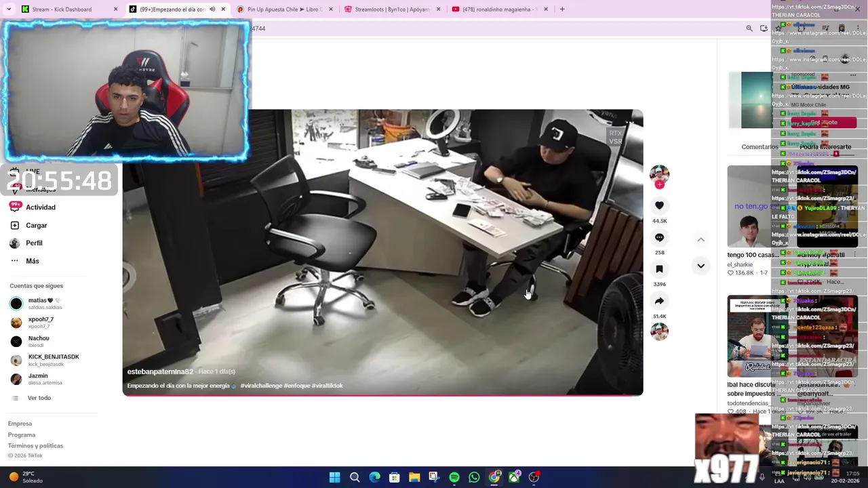Open a new browser tab with plus button
Screen dimensions: 868x488
(562, 9)
